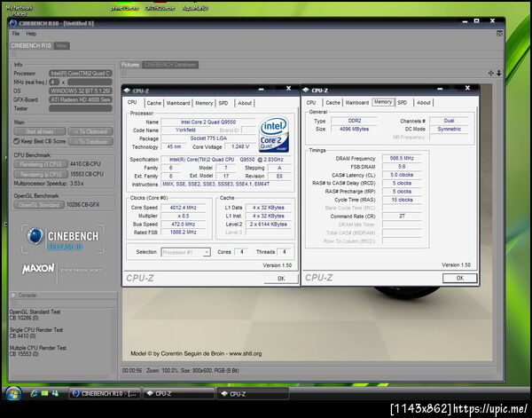
Task: Click the CINEBENCH Release 10 logo
Action: tap(63, 239)
